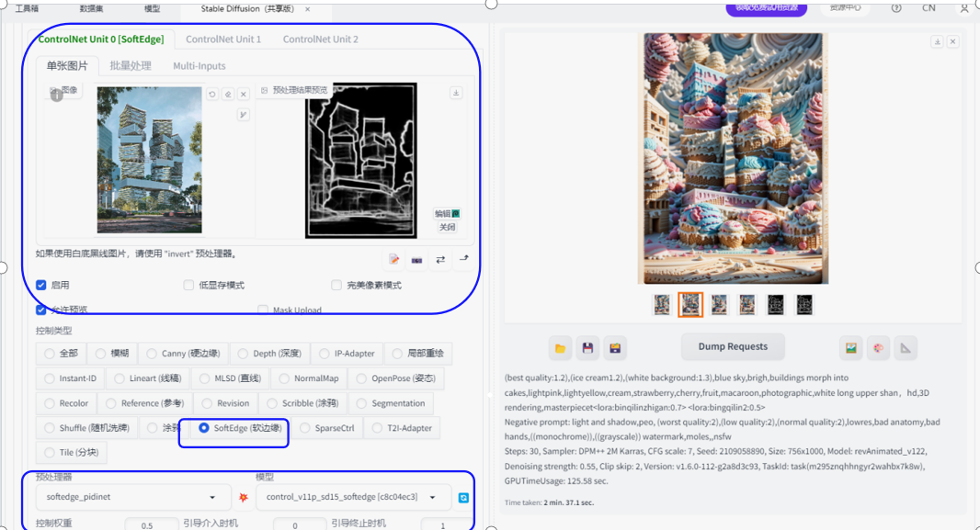Click the purple free trial resources button
Image resolution: width=980 pixels, height=530 pixels.
[766, 8]
